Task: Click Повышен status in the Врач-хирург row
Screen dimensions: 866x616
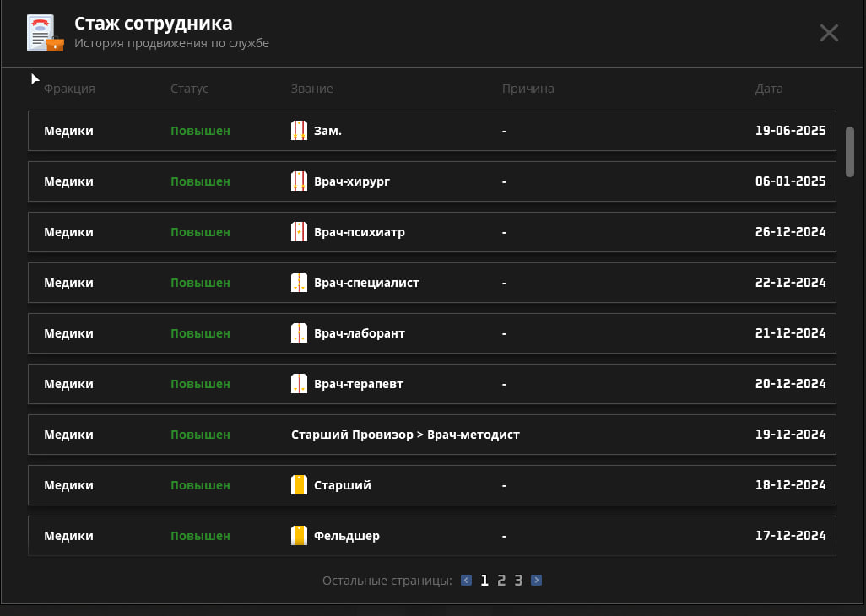Action: click(201, 181)
